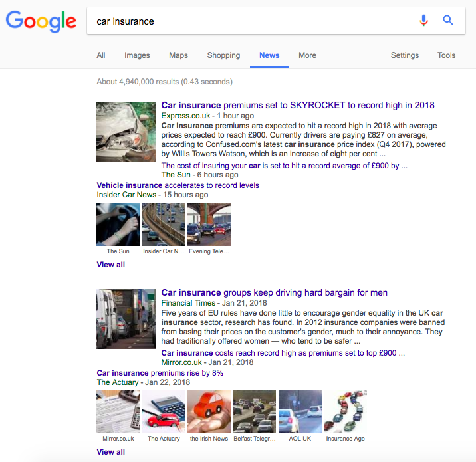
Task: Click the Belfast Telegr... caption
Action: (x=255, y=439)
